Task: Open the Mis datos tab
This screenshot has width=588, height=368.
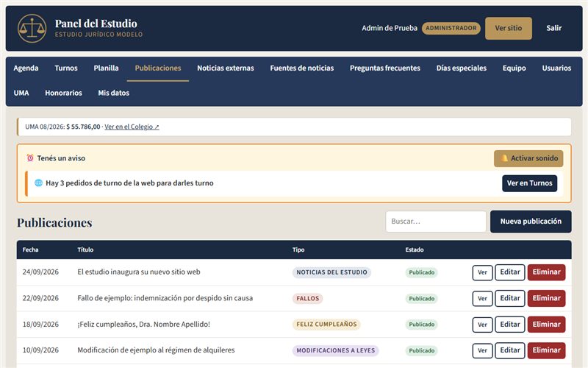Action: pos(114,93)
